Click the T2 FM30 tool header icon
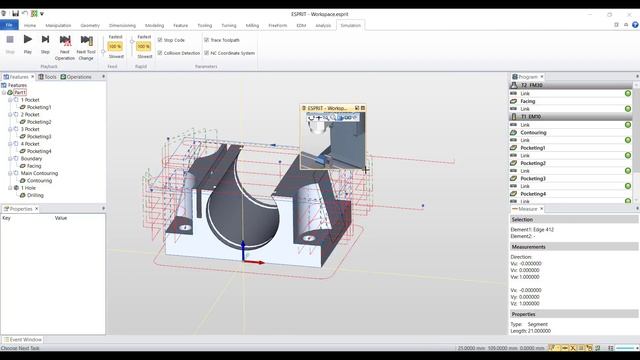Image resolution: width=640 pixels, height=360 pixels. point(514,85)
